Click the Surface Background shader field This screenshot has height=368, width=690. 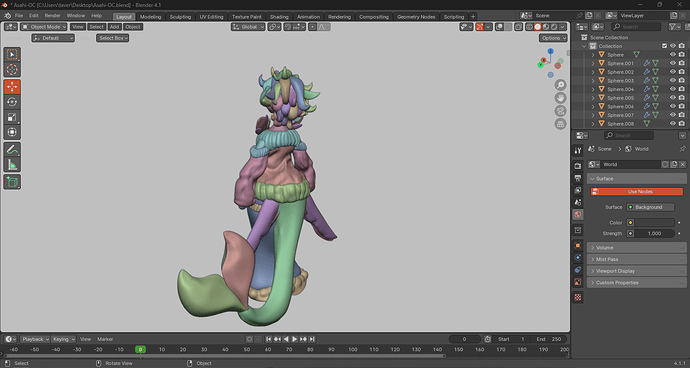pos(650,207)
